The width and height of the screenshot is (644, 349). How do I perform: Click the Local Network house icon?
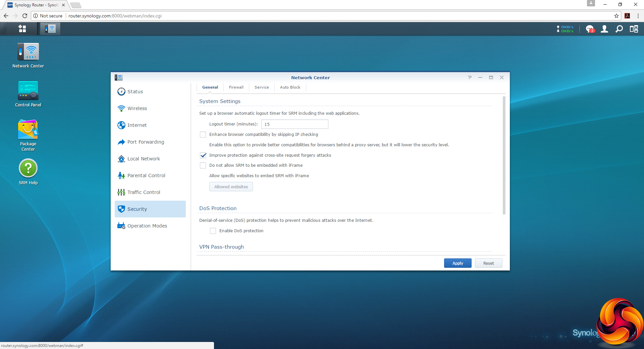click(x=121, y=159)
